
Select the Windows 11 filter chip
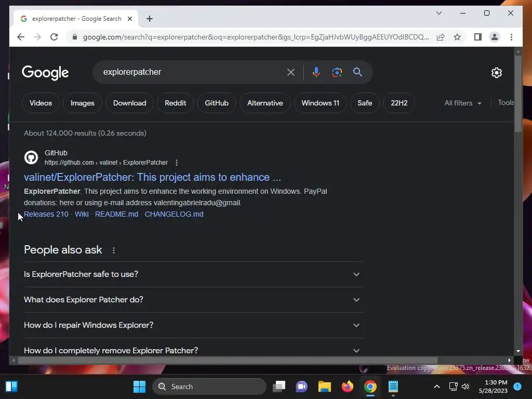click(320, 103)
